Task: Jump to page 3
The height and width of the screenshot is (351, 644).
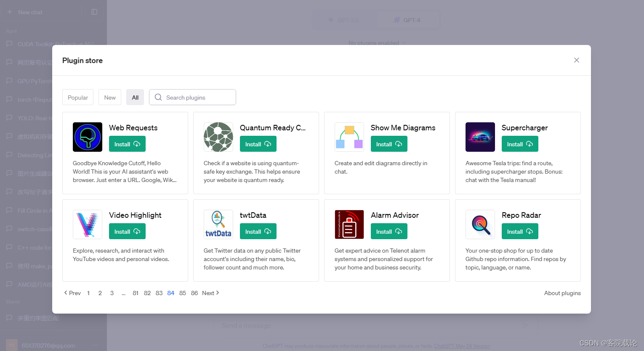Action: tap(112, 293)
